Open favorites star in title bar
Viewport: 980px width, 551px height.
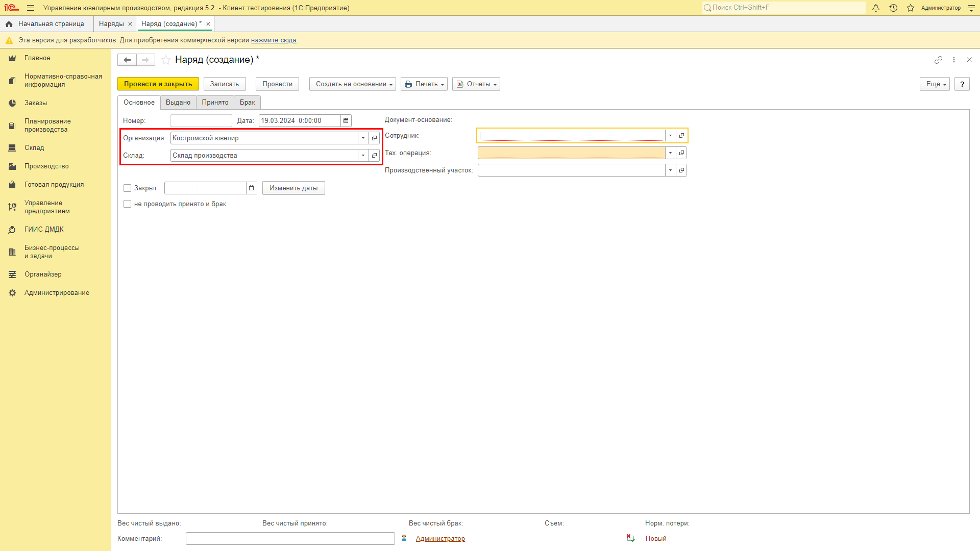coord(911,8)
